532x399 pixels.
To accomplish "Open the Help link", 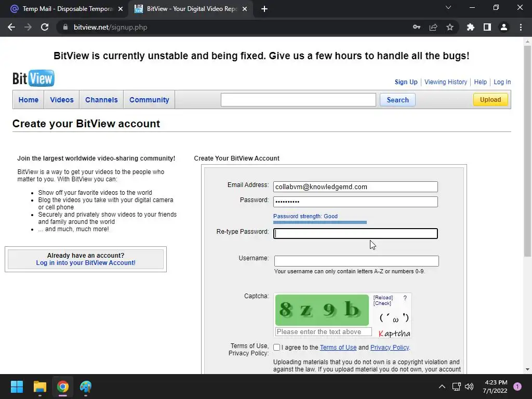I will (480, 82).
